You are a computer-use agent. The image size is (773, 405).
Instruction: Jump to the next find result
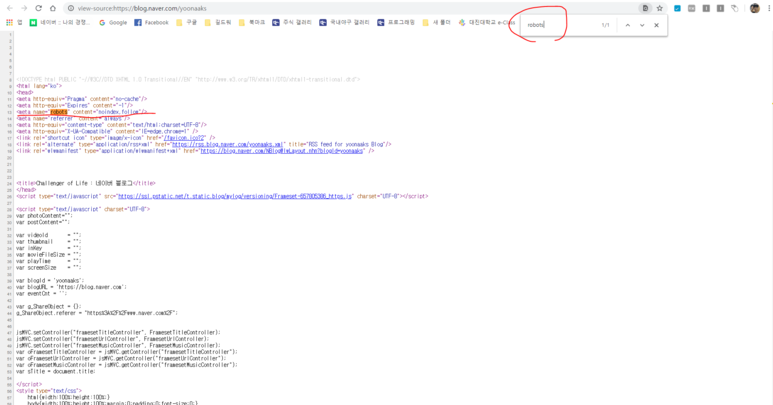coord(642,25)
